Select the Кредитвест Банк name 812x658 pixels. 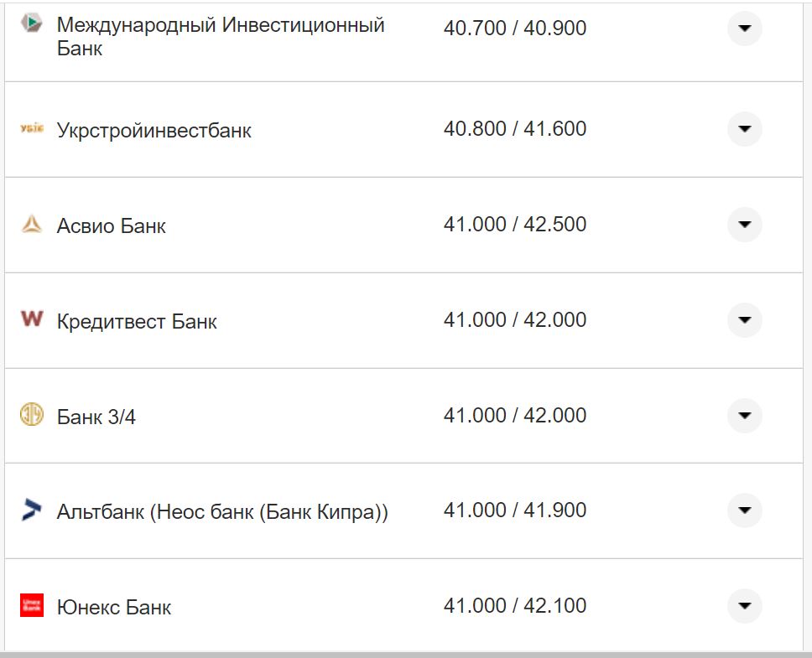pyautogui.click(x=136, y=319)
